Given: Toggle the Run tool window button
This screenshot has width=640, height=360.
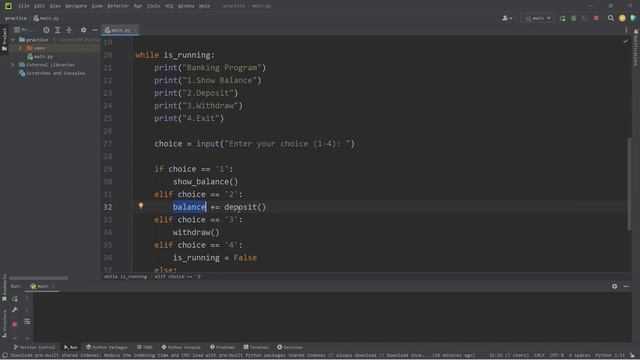Looking at the screenshot, I should tap(71, 347).
